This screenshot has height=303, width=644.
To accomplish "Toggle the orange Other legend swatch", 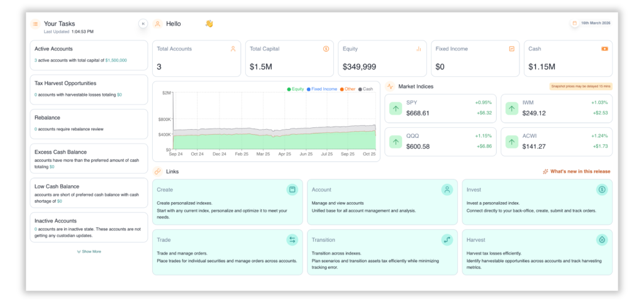I will click(x=342, y=89).
